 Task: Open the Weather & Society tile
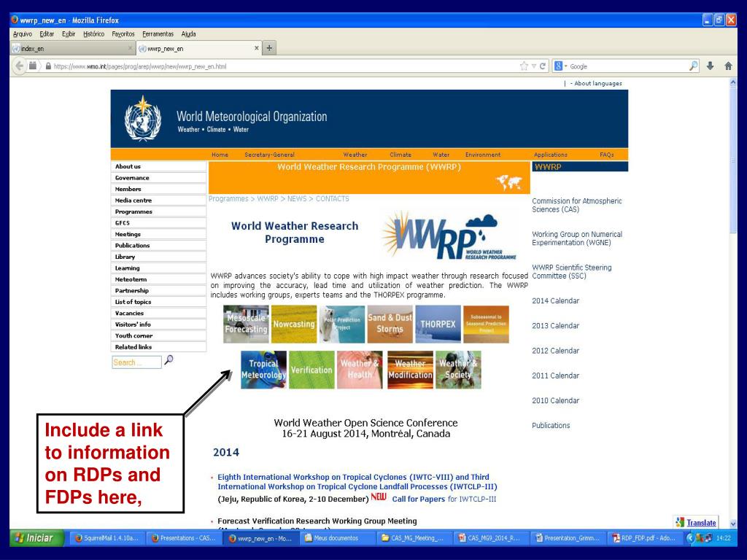458,370
